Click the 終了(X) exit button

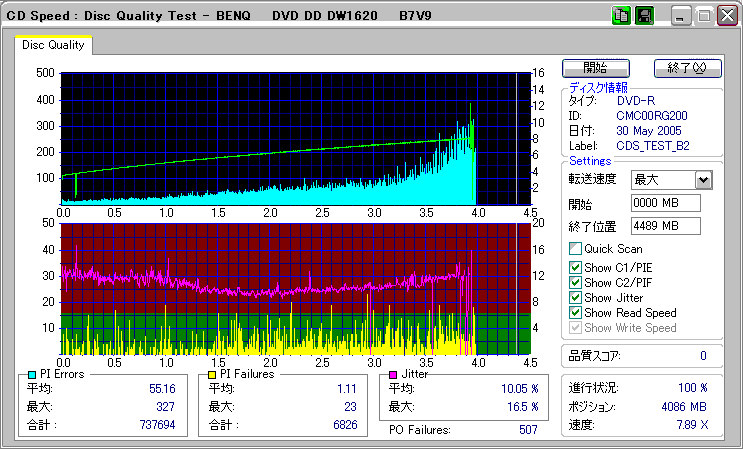(688, 68)
